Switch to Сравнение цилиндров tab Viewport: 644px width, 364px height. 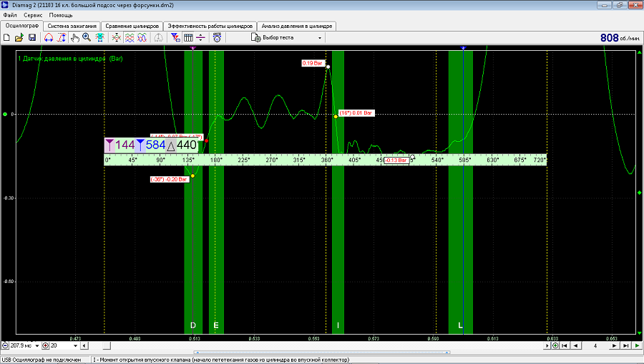point(132,26)
